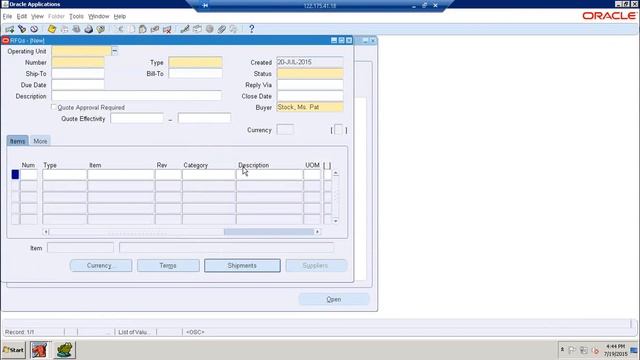640x360 pixels.
Task: Click the system tray clock
Action: point(616,350)
